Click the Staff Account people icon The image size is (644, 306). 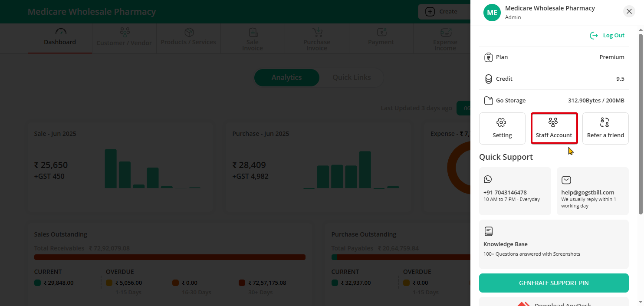coord(553,122)
